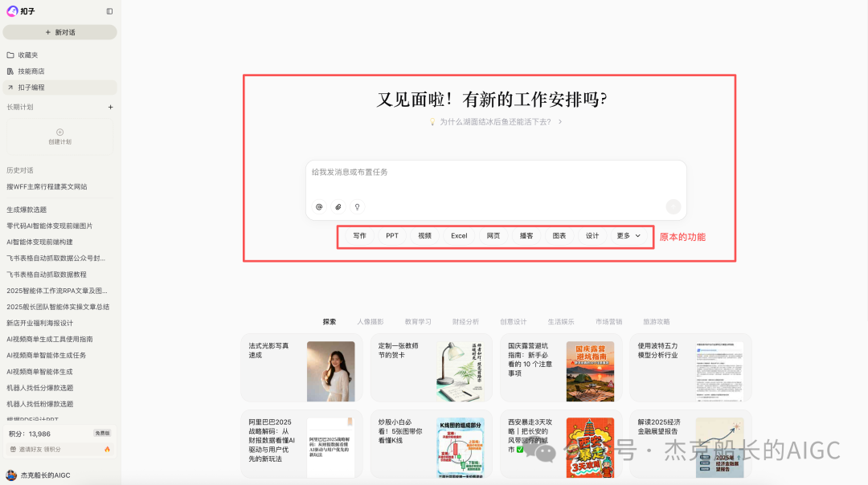The width and height of the screenshot is (868, 485).
Task: Open the 杰克船长的AIGC user profile
Action: click(x=39, y=475)
